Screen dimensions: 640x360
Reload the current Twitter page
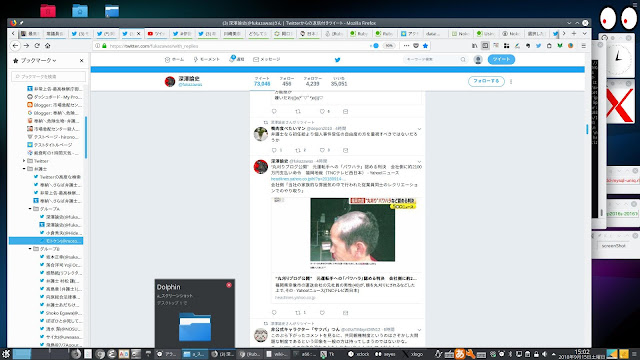[x=37, y=46]
